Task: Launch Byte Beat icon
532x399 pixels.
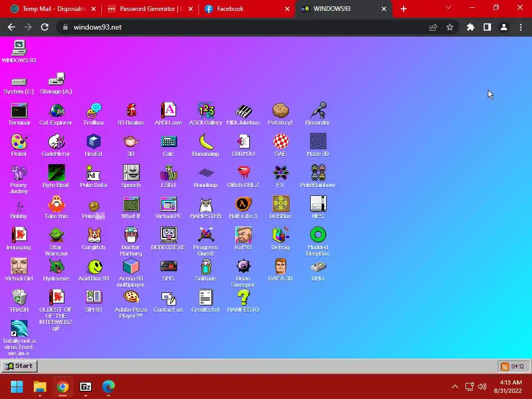Action: (x=56, y=177)
